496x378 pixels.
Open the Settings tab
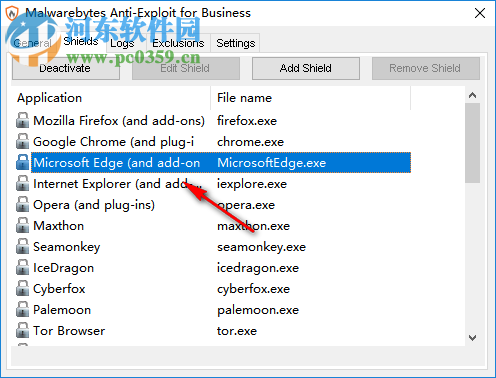click(235, 43)
